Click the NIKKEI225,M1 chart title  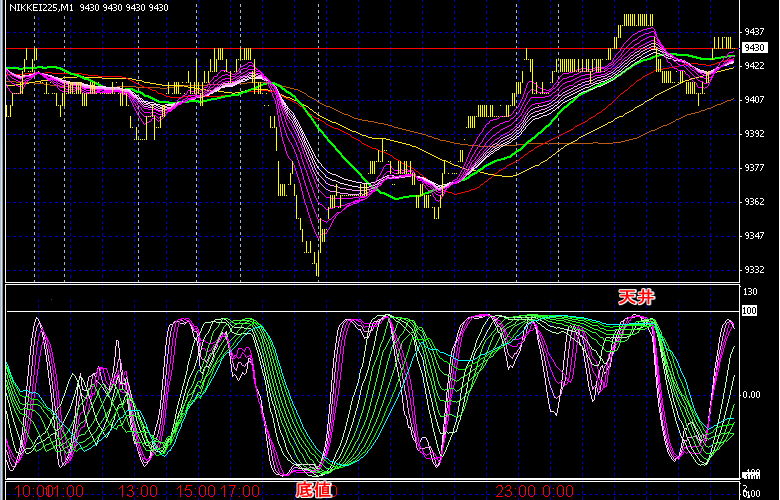tap(40, 8)
